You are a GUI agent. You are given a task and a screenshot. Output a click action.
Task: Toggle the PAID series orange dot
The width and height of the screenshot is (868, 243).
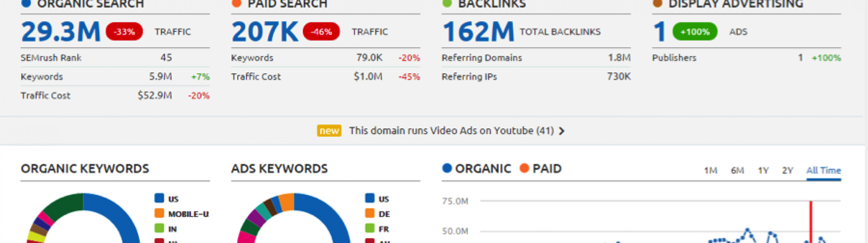click(524, 168)
